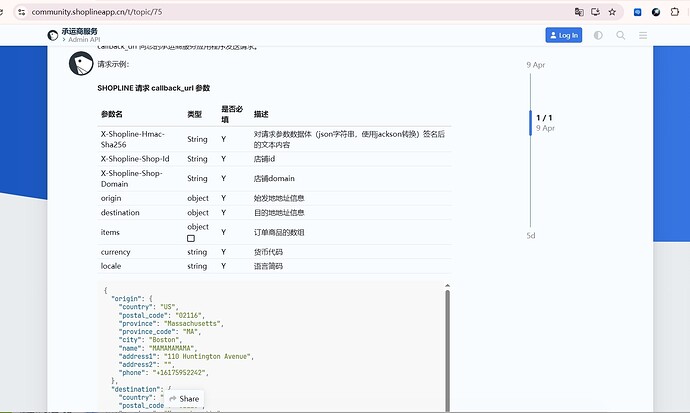Click the small box icon in items row
690x413 pixels.
coord(191,238)
